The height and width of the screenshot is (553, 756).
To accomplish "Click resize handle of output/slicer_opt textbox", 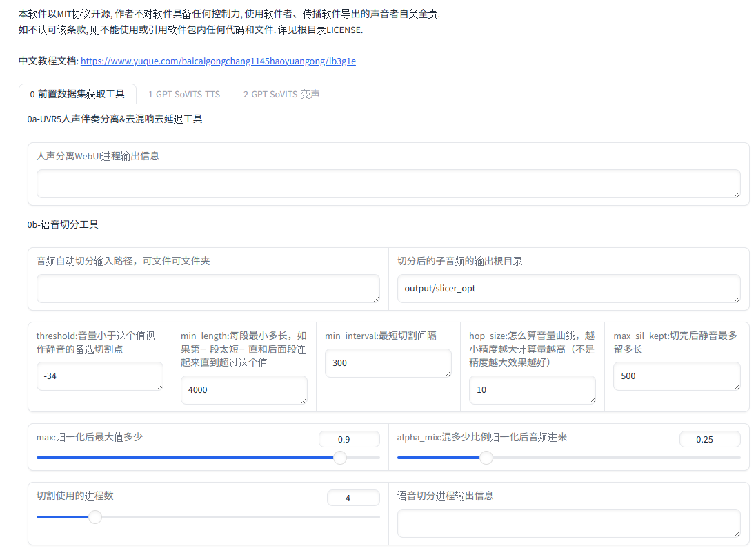I will point(737,299).
